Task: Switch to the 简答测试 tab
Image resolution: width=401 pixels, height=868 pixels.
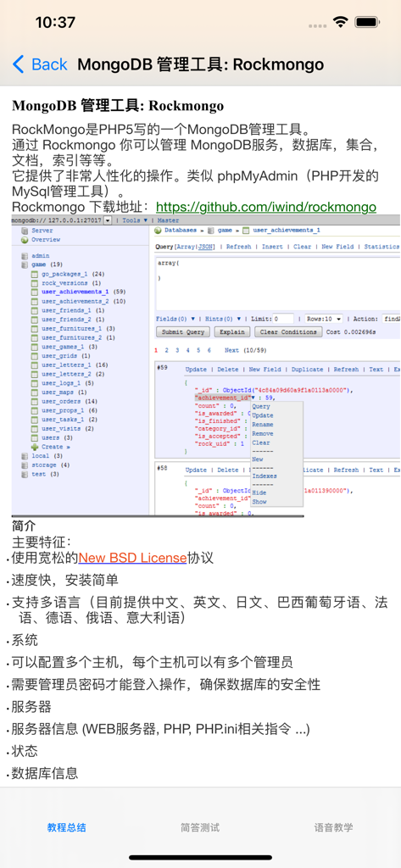Action: click(x=200, y=827)
